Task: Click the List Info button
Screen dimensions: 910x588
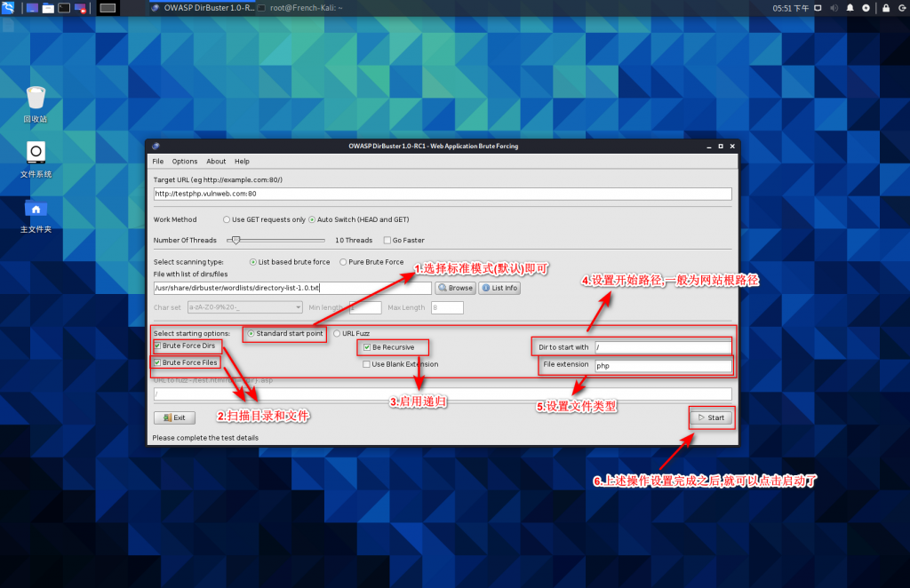Action: [499, 288]
